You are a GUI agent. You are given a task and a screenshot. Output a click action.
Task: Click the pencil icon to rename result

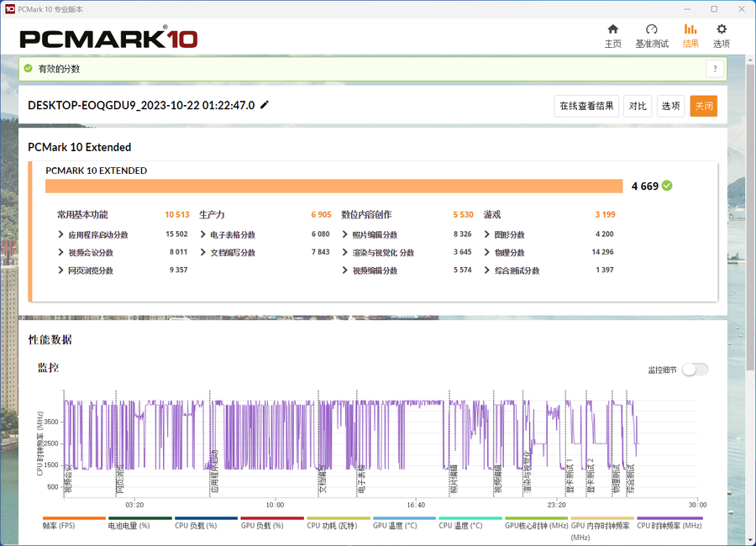point(265,105)
